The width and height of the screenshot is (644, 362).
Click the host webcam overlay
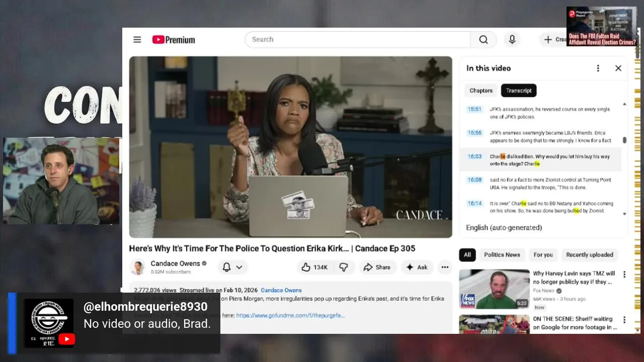point(61,181)
